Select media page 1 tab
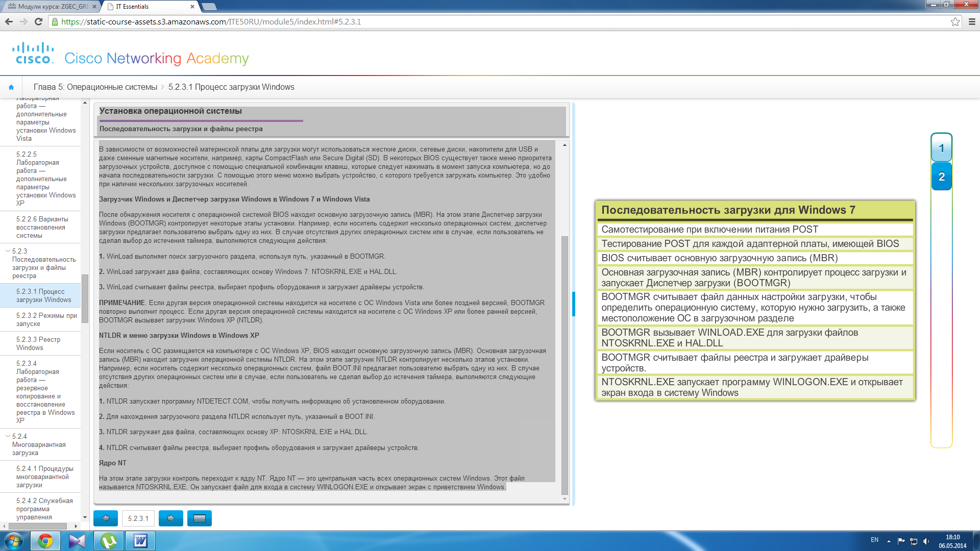Screen dimensions: 980x551 [941, 148]
